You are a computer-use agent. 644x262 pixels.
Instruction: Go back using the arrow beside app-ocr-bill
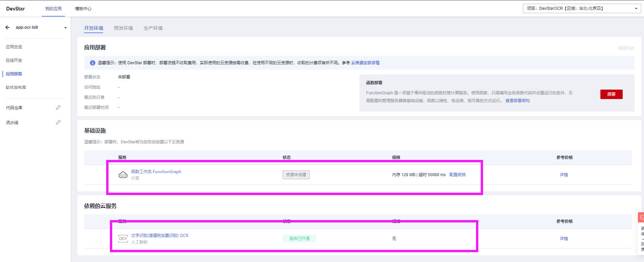coord(7,27)
